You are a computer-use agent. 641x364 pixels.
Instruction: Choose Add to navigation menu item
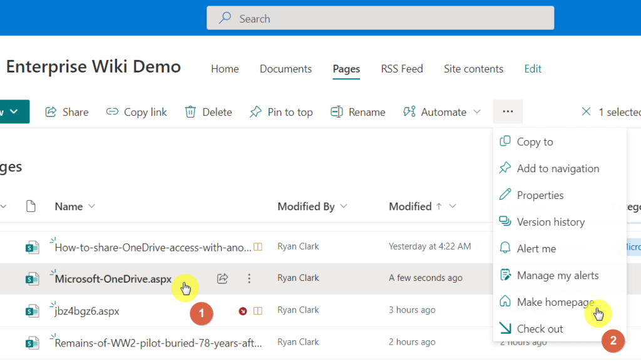(x=560, y=168)
